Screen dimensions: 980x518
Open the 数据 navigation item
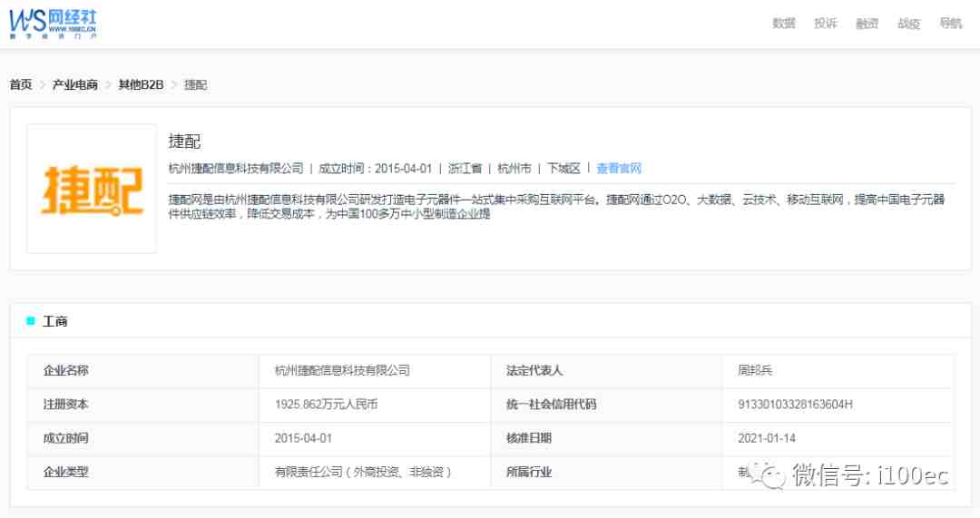point(784,23)
